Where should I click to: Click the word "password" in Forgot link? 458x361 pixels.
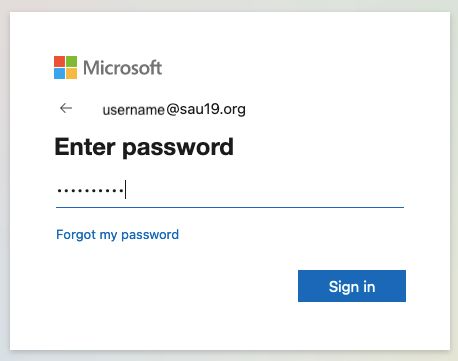[x=150, y=235]
